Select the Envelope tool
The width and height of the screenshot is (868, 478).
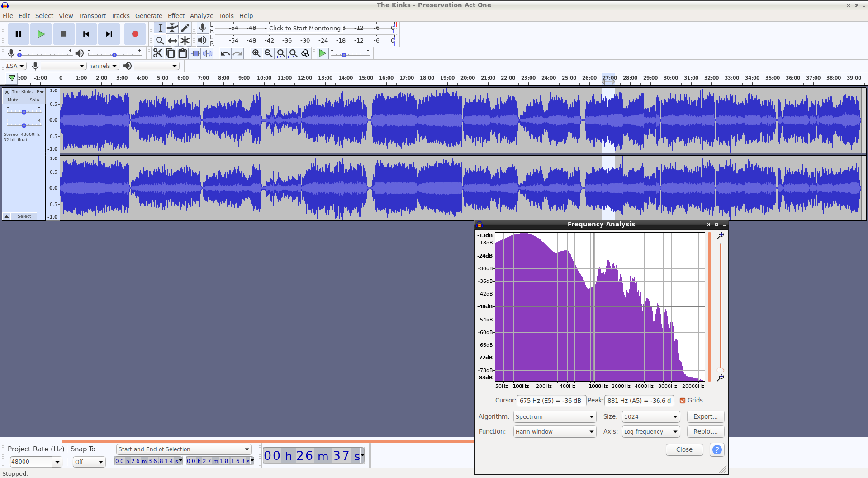172,28
